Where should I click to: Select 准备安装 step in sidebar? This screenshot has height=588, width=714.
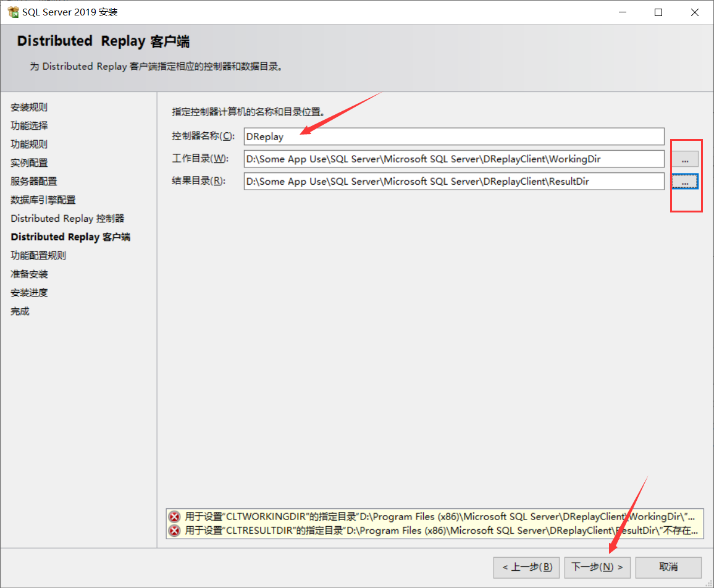[29, 274]
